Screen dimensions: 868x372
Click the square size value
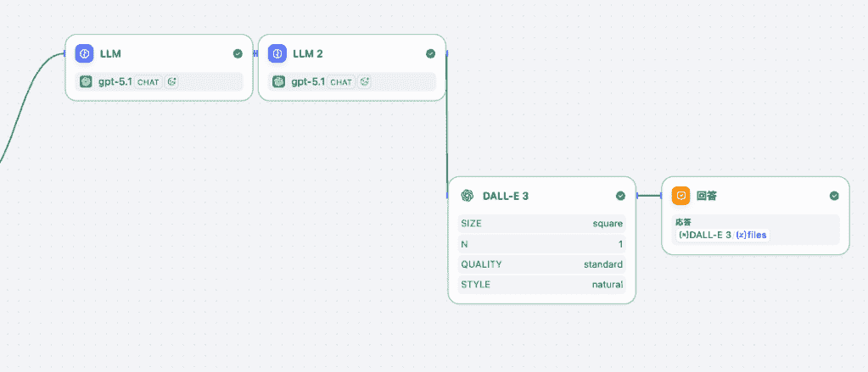(x=608, y=224)
